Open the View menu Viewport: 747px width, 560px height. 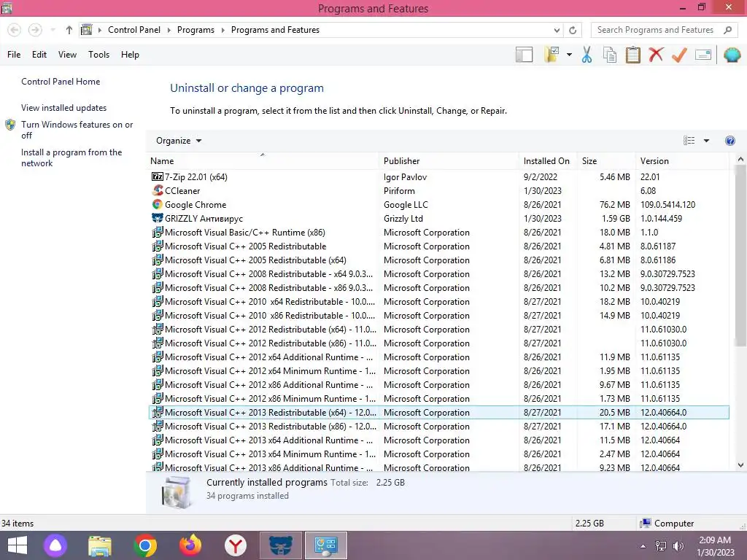pos(67,55)
